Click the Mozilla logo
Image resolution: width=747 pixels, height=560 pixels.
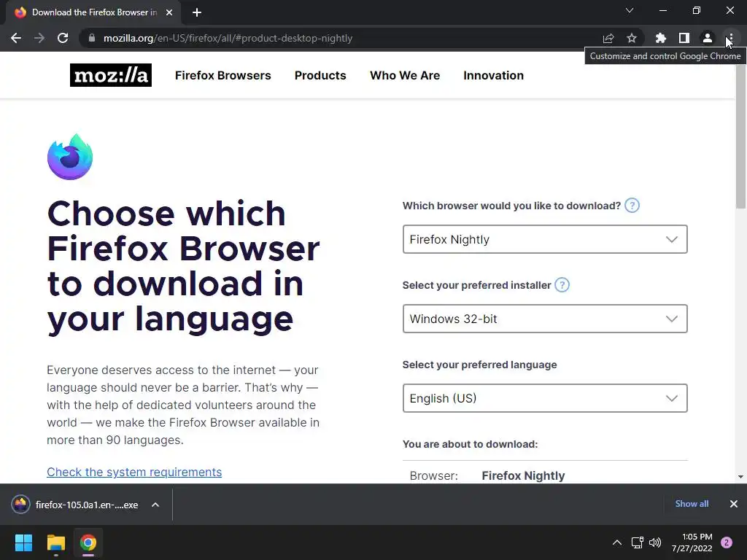click(111, 75)
